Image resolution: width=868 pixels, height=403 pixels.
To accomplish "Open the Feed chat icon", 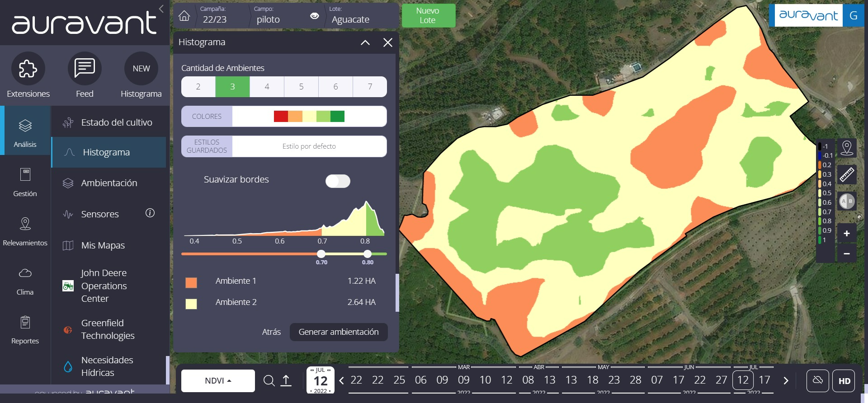I will [x=85, y=69].
